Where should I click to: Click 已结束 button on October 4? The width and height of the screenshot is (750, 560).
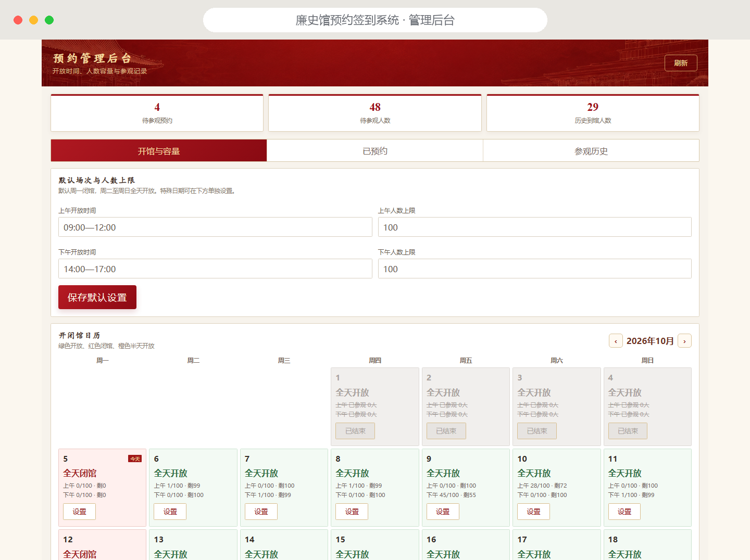pos(628,431)
